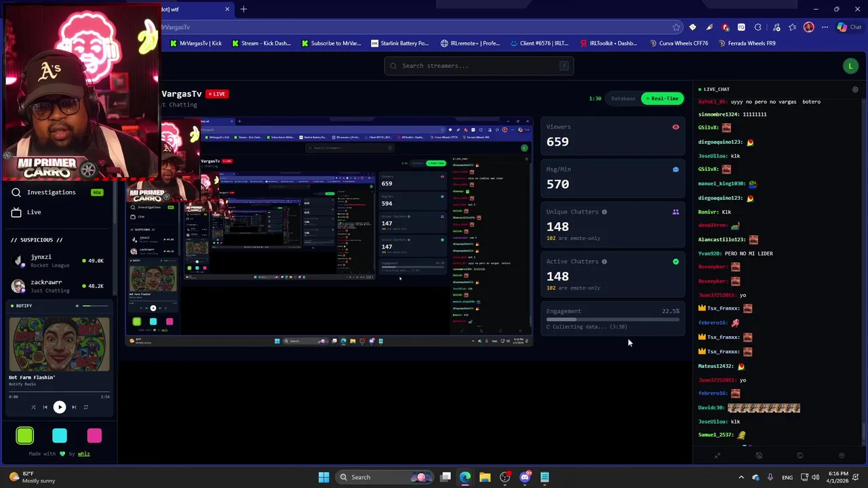Click the Botify album art thumbnail
The height and width of the screenshot is (488, 868).
(x=59, y=343)
